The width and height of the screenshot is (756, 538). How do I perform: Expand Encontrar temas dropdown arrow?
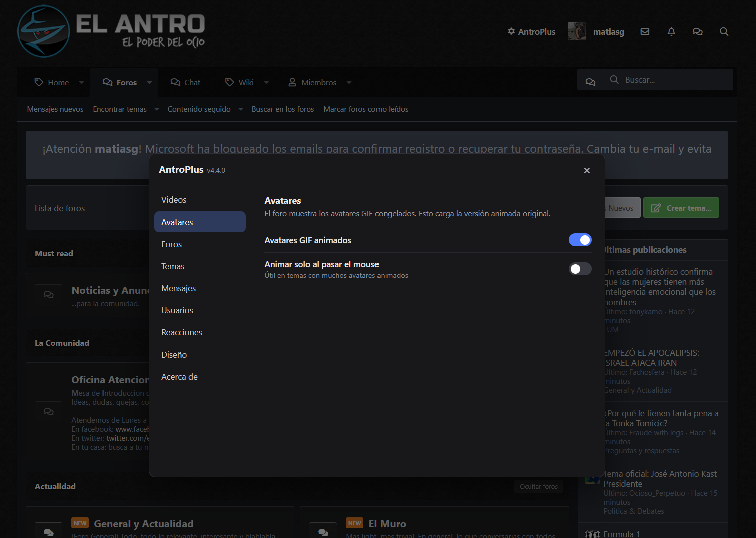[156, 109]
